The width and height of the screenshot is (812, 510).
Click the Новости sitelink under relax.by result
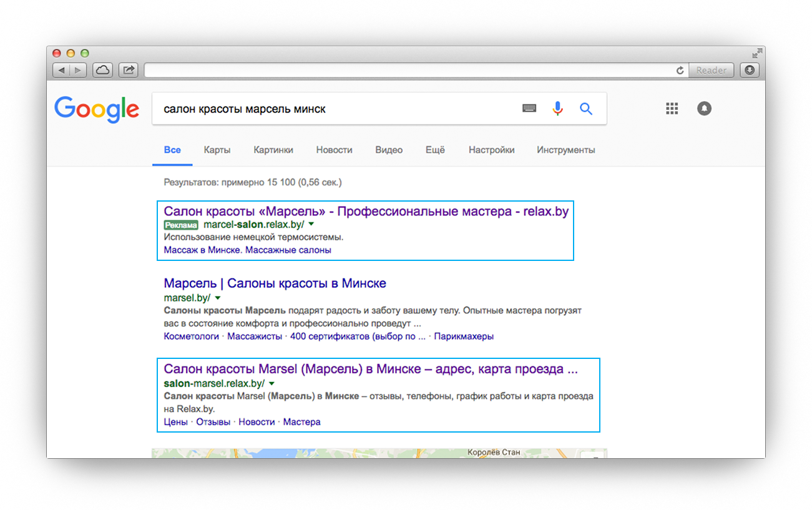pos(257,421)
